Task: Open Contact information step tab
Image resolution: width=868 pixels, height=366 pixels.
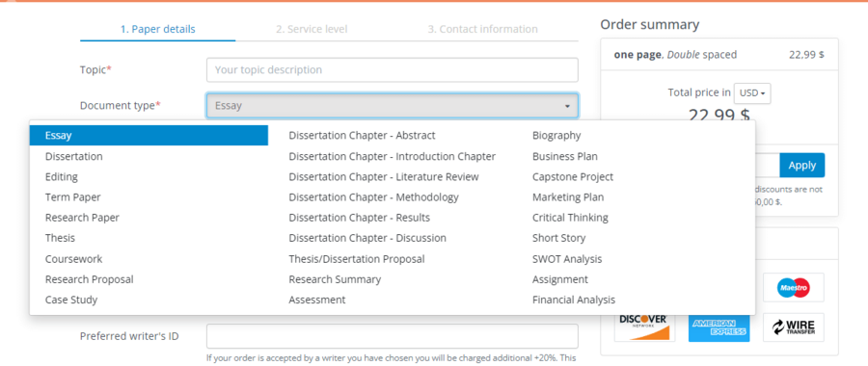Action: [482, 29]
